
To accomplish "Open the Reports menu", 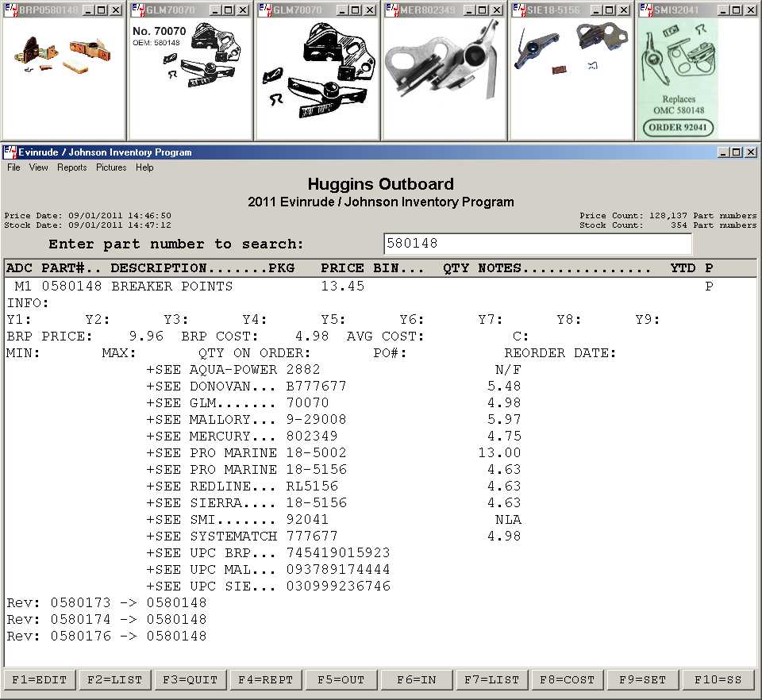I will [72, 167].
